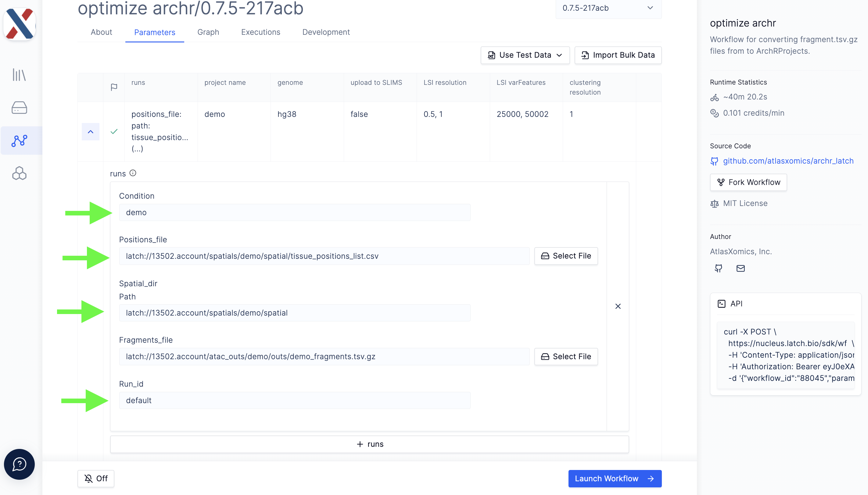Collapse the open runs parameter row

(91, 131)
